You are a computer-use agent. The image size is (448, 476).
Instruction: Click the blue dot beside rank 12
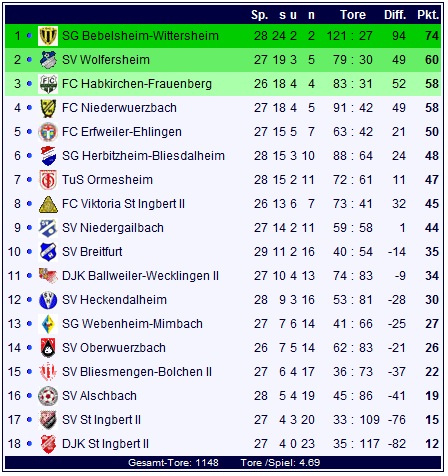coord(29,300)
